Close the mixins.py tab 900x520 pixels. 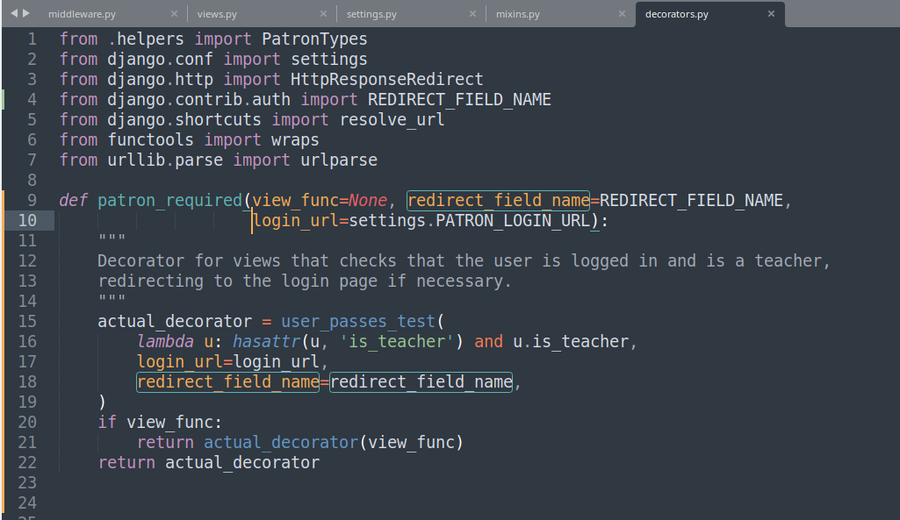click(x=622, y=14)
